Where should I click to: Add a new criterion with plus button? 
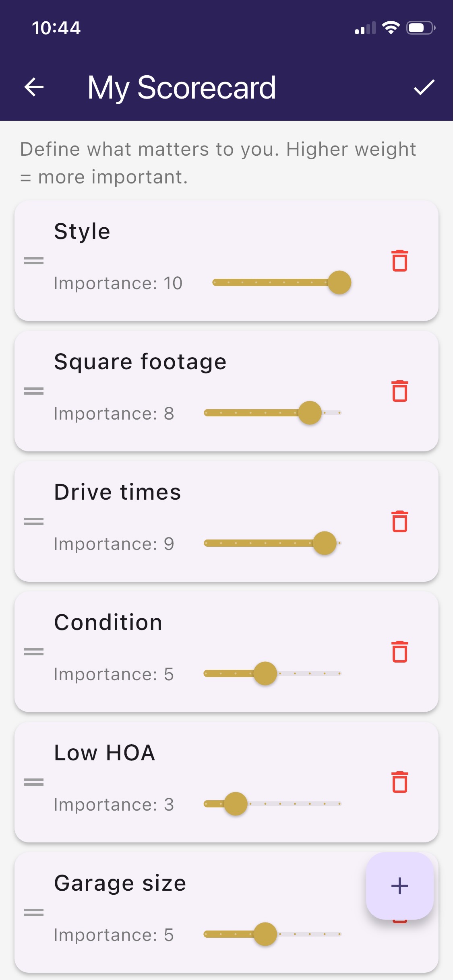tap(399, 886)
